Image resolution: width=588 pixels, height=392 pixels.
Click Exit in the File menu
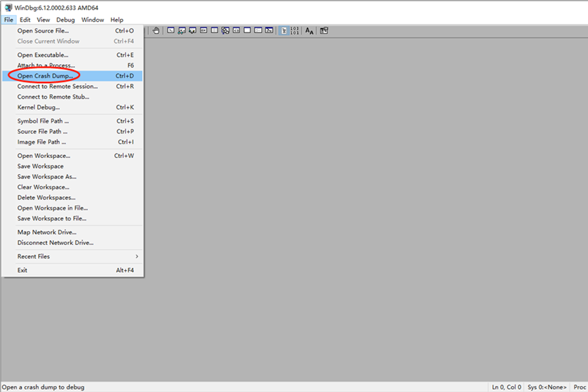[22, 270]
